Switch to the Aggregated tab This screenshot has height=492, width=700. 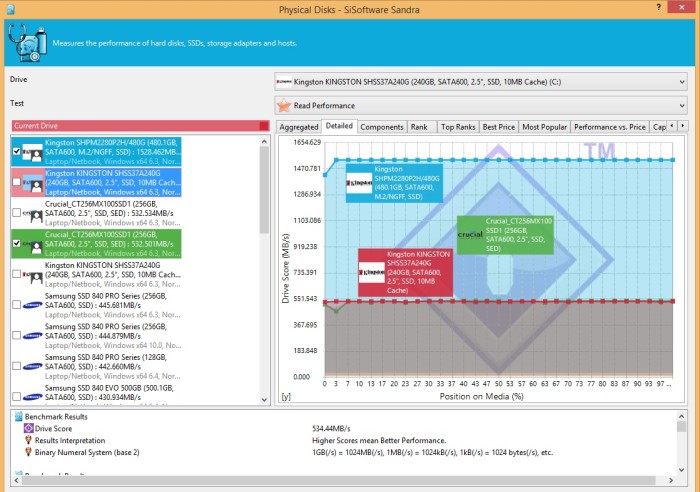click(299, 127)
